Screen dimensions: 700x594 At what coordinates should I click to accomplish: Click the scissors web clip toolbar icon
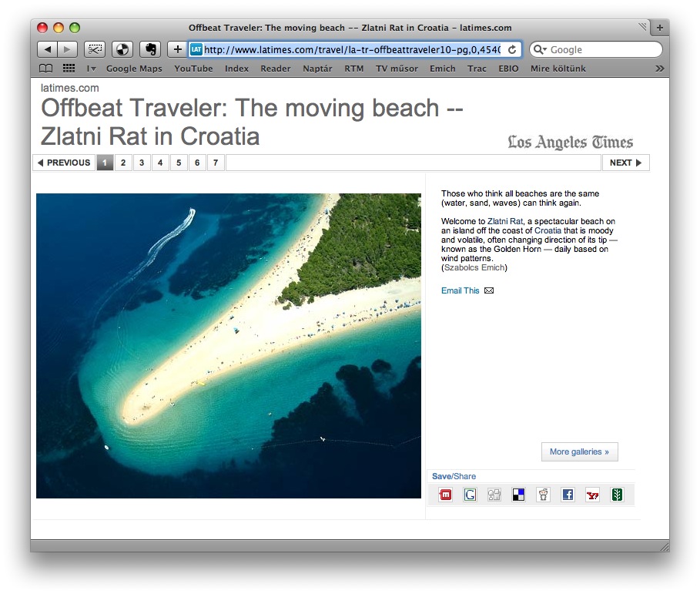(x=94, y=49)
